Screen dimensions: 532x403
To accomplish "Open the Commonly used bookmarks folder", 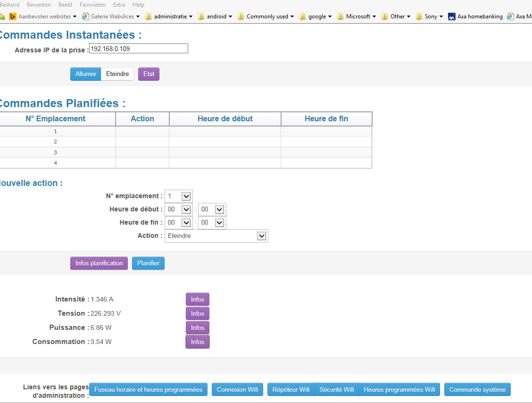I will [266, 17].
